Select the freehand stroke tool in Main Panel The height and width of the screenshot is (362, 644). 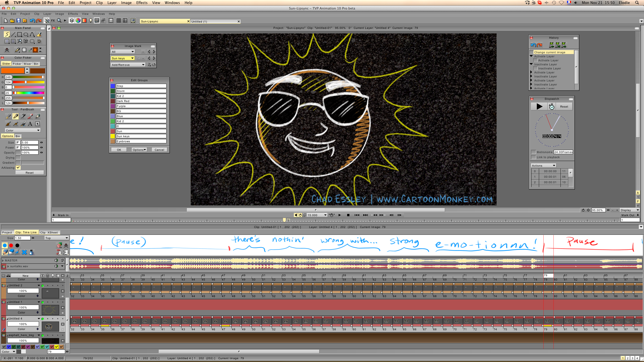tap(7, 34)
